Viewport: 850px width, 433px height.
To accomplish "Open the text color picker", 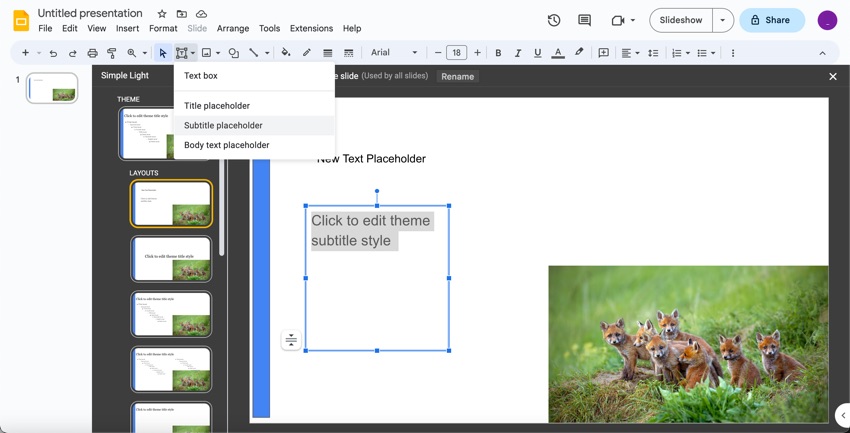I will pyautogui.click(x=558, y=53).
